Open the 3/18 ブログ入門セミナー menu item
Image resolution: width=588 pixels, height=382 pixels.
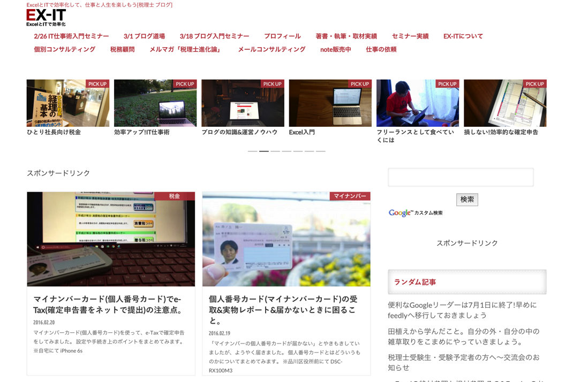point(215,36)
